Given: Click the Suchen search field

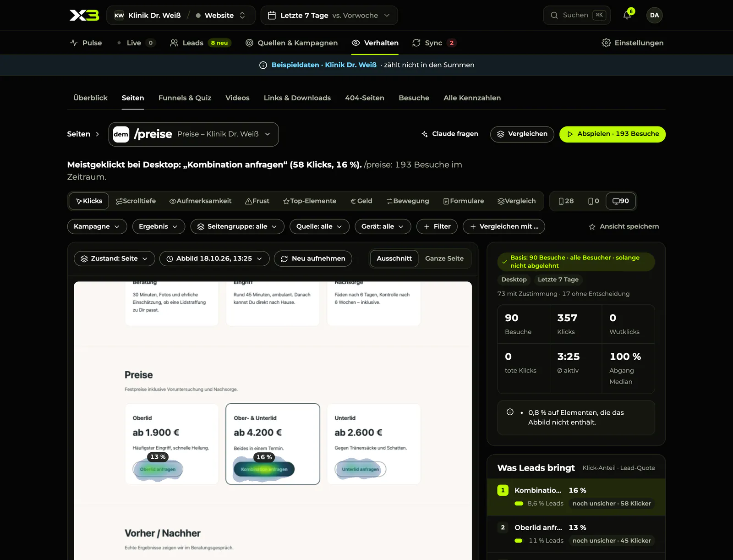Looking at the screenshot, I should pos(577,15).
